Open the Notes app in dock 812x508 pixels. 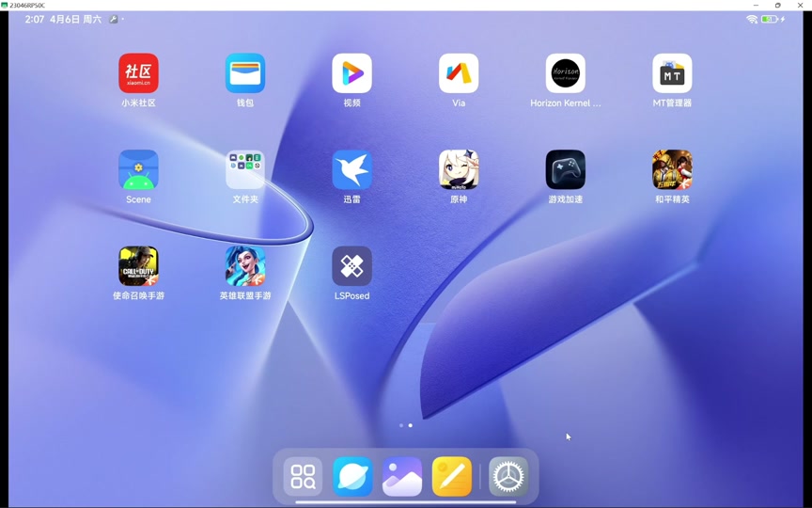(x=452, y=476)
